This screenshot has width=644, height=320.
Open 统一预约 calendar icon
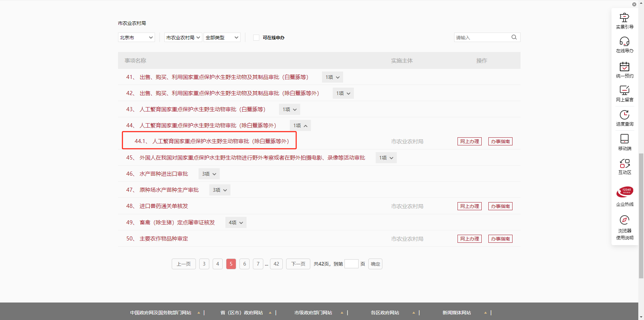tap(624, 66)
